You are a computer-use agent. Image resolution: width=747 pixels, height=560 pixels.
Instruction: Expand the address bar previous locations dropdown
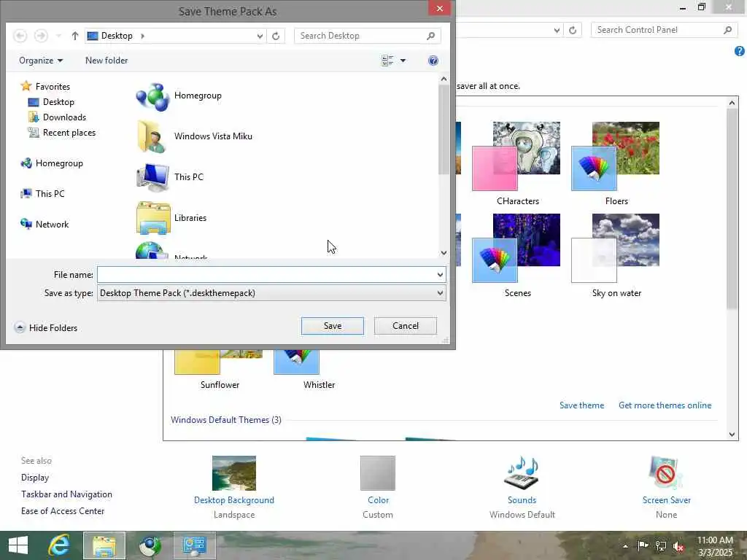coord(260,36)
